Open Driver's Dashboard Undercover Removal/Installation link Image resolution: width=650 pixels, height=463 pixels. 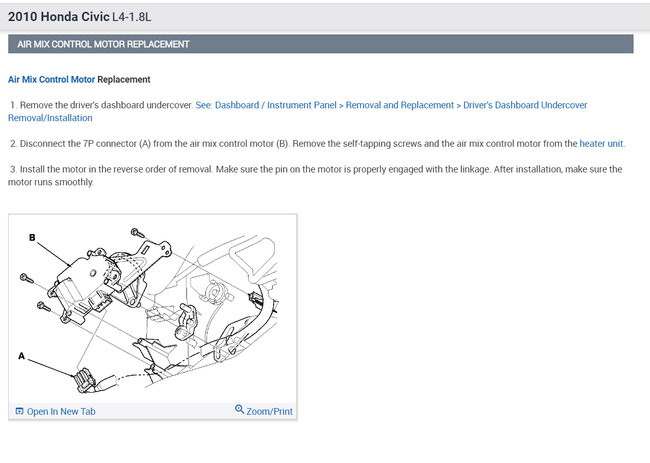[297, 112]
